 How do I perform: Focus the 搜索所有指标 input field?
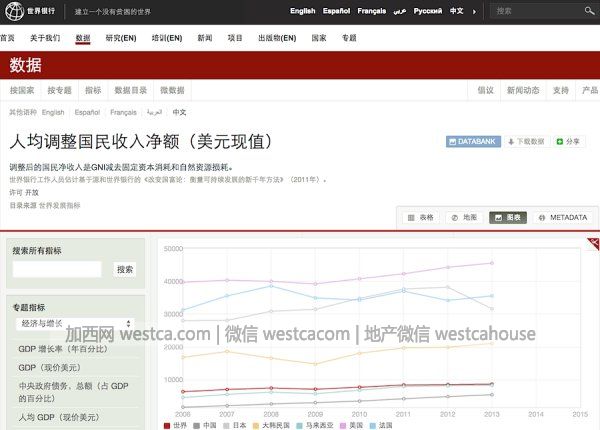[x=57, y=269]
